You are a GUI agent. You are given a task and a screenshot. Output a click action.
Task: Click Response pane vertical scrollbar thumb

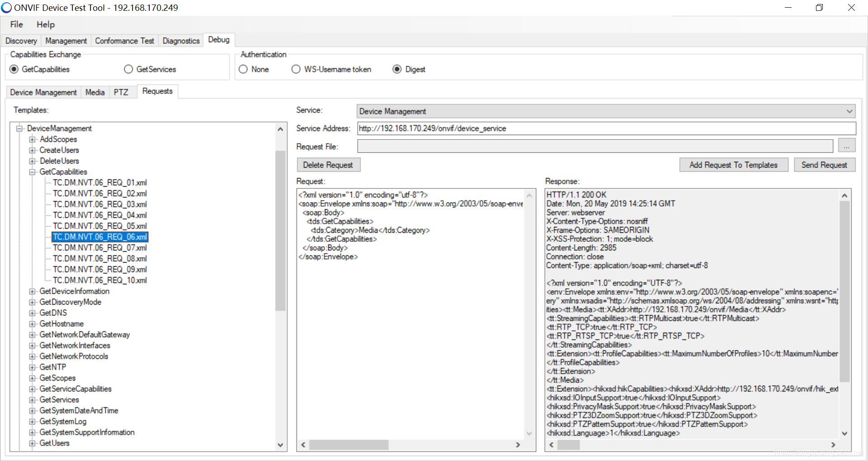coord(844,292)
